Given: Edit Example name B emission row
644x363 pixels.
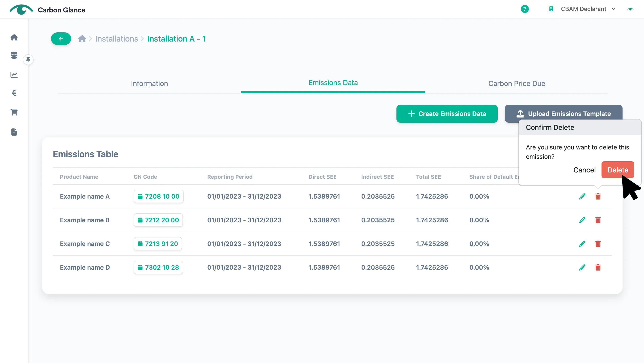Looking at the screenshot, I should [582, 220].
